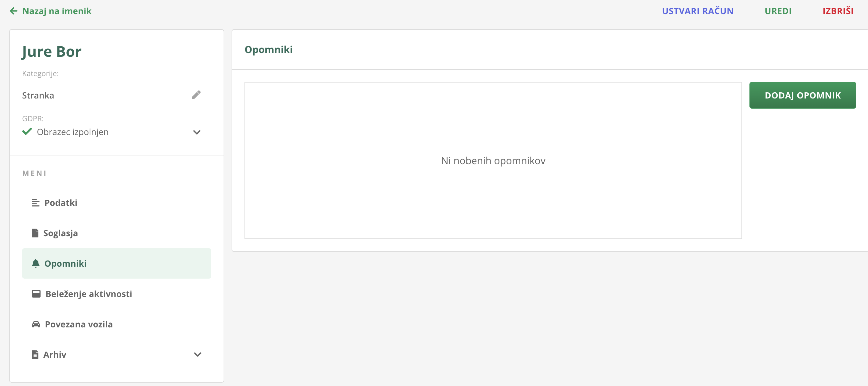Viewport: 868px width, 386px height.
Task: Click the DODAJ OPOMNIK button
Action: click(803, 95)
